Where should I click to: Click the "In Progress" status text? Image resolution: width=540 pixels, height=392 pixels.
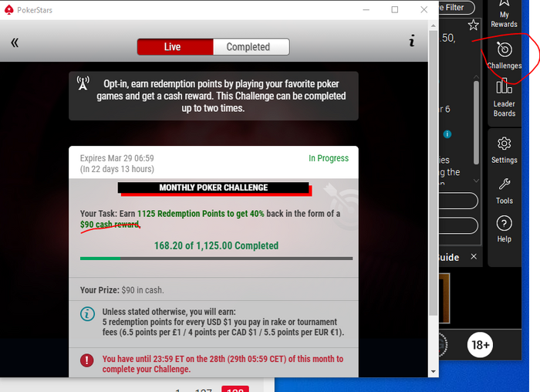329,158
